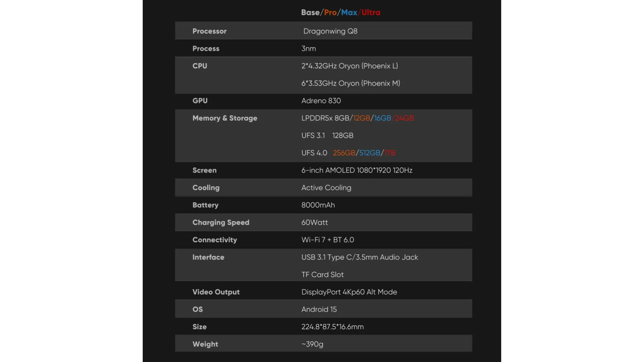644x362 pixels.
Task: Click the ~390g weight value
Action: click(x=312, y=344)
